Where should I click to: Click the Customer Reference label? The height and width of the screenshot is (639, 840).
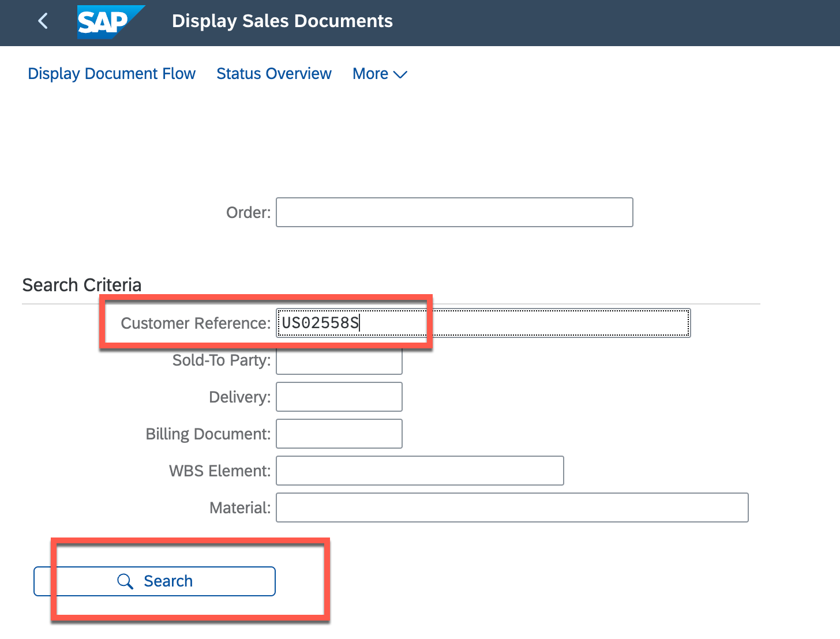click(195, 323)
